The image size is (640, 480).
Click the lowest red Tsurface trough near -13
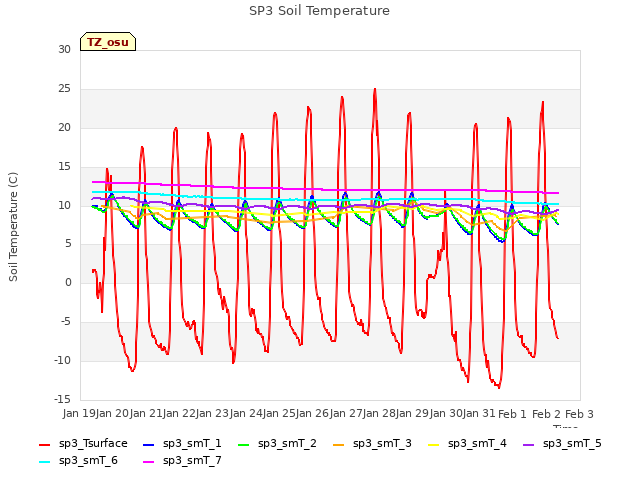pyautogui.click(x=499, y=387)
